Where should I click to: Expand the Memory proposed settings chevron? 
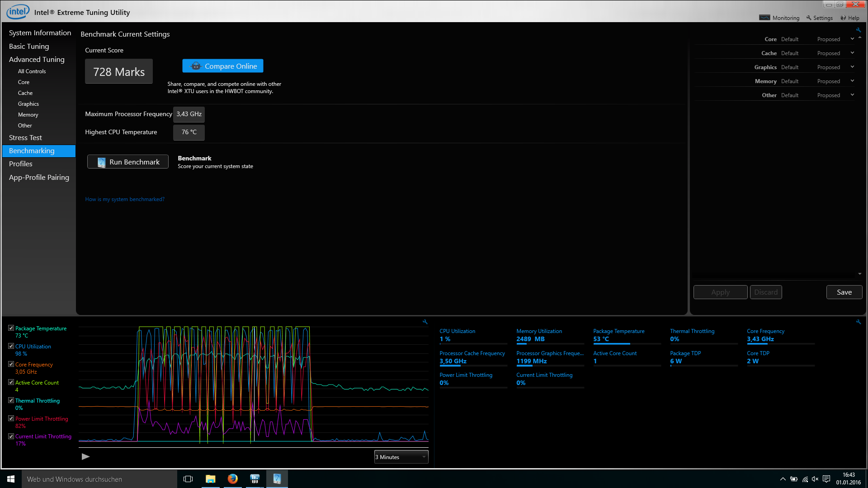pyautogui.click(x=852, y=81)
